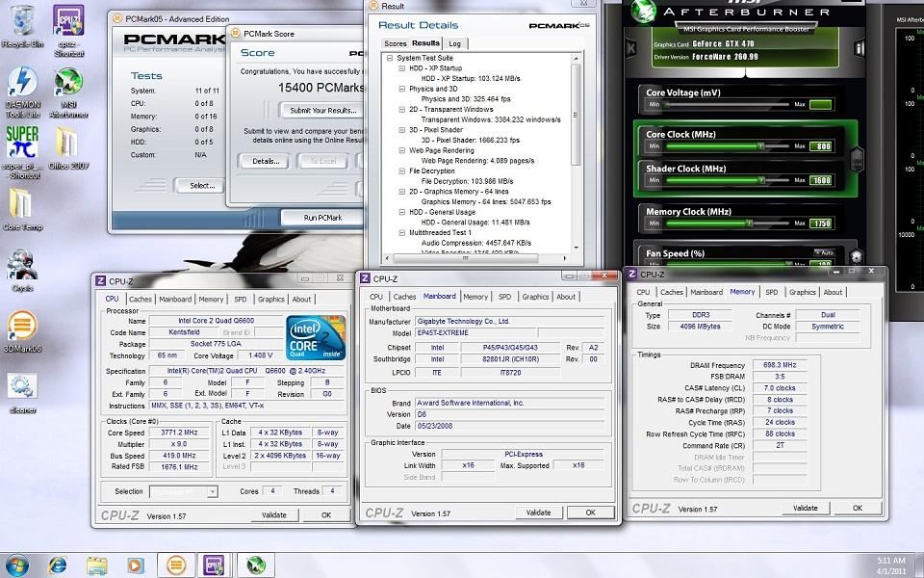Select '15400 PCMarks' score text
The width and height of the screenshot is (924, 578).
coord(321,88)
